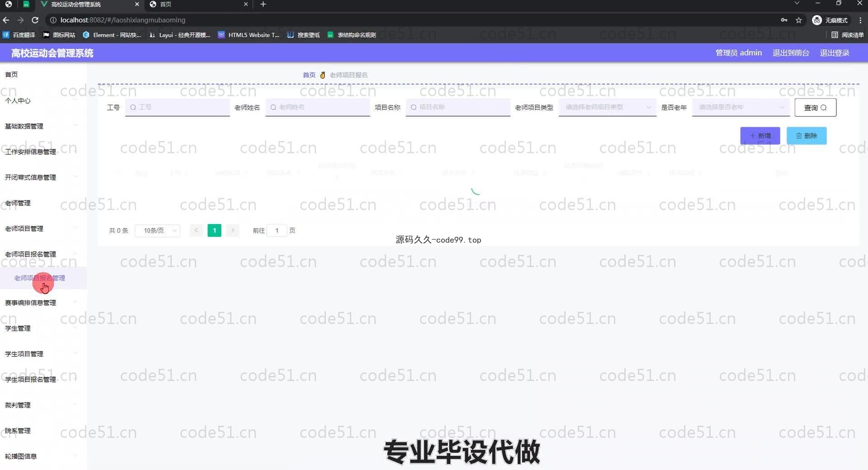The image size is (868, 470).
Task: Open the 搜索壁纸 bookmark
Action: [304, 35]
